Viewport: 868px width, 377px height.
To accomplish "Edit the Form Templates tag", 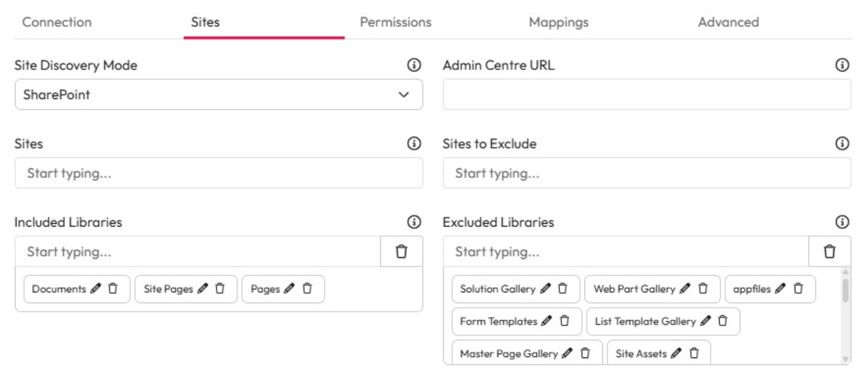I will click(547, 322).
